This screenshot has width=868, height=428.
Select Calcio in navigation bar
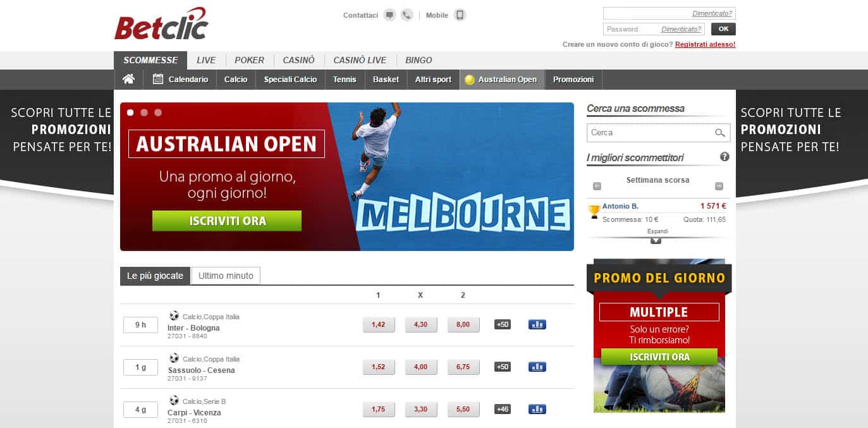pyautogui.click(x=236, y=80)
